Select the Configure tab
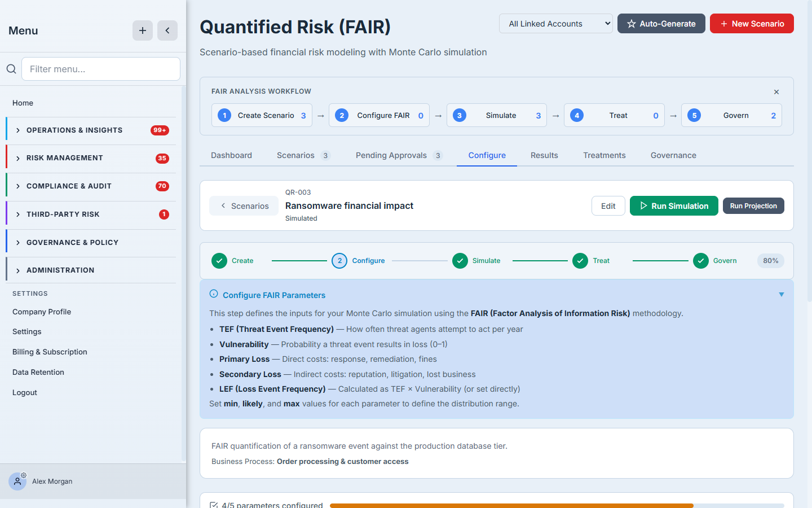The height and width of the screenshot is (508, 812). 487,155
